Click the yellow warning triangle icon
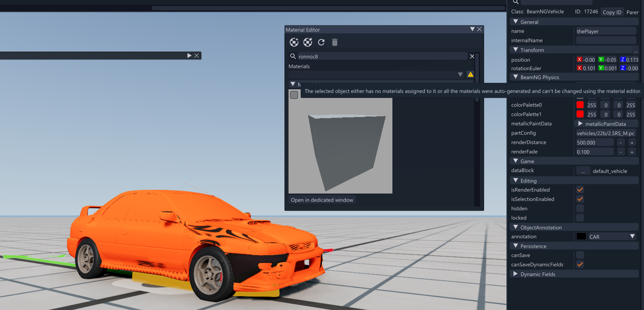The image size is (644, 310). coord(471,74)
